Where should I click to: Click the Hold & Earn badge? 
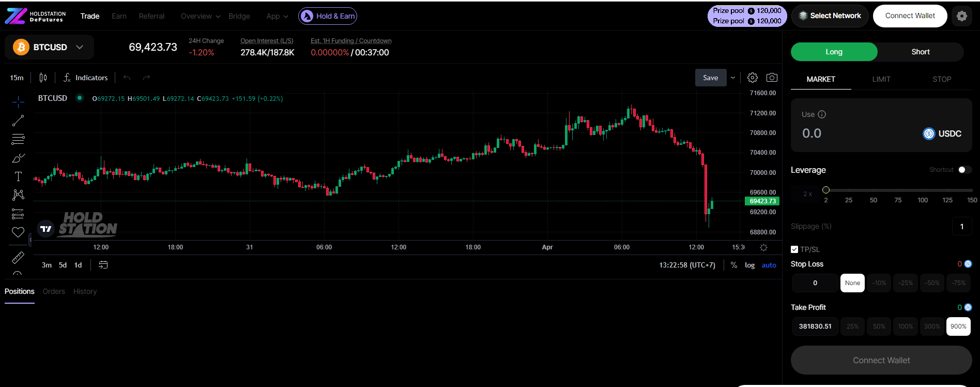click(328, 16)
